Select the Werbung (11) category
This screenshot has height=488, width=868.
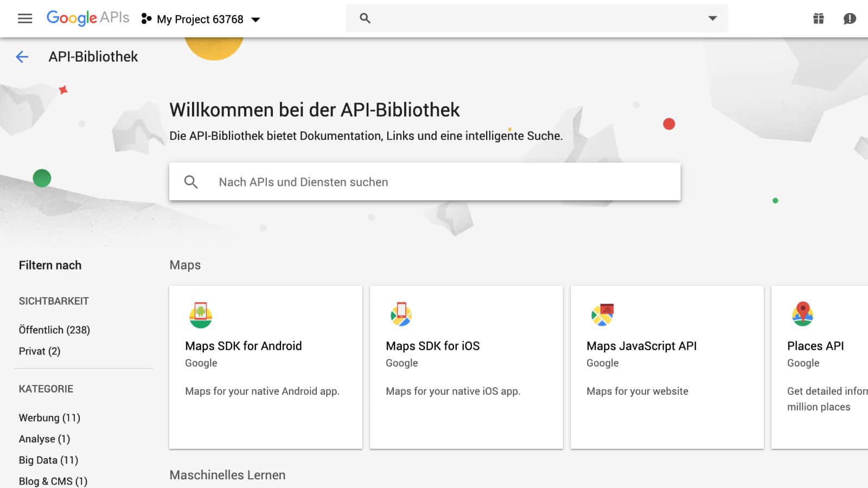(x=49, y=418)
